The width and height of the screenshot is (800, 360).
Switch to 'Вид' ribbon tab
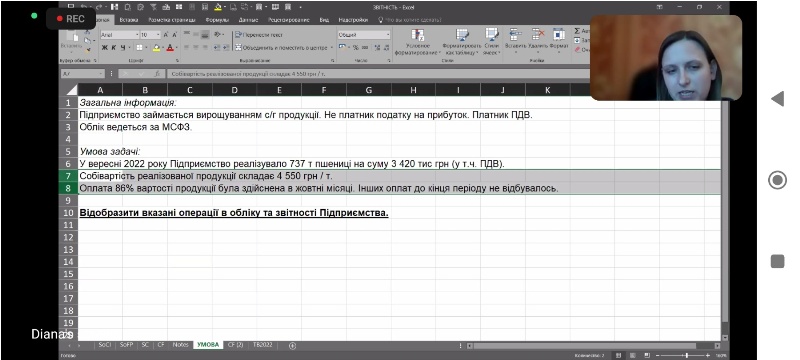(324, 20)
